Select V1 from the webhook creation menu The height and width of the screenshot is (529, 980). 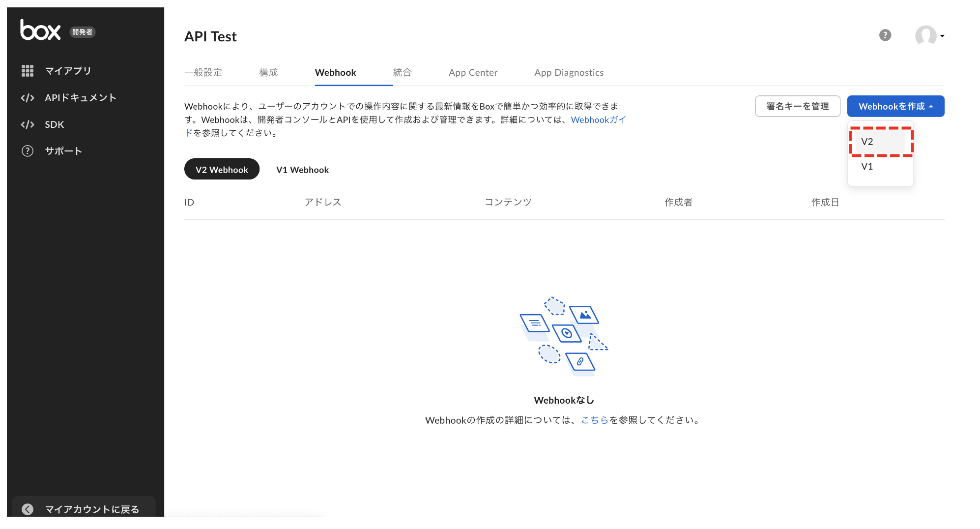pos(867,166)
